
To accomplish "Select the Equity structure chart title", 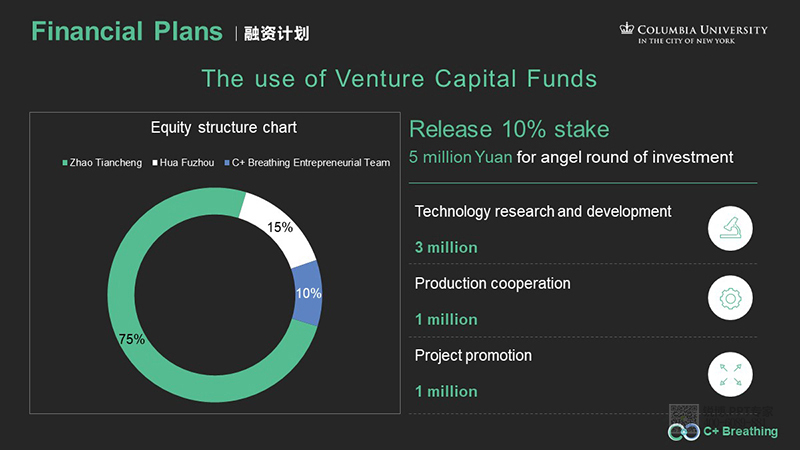I will point(224,128).
